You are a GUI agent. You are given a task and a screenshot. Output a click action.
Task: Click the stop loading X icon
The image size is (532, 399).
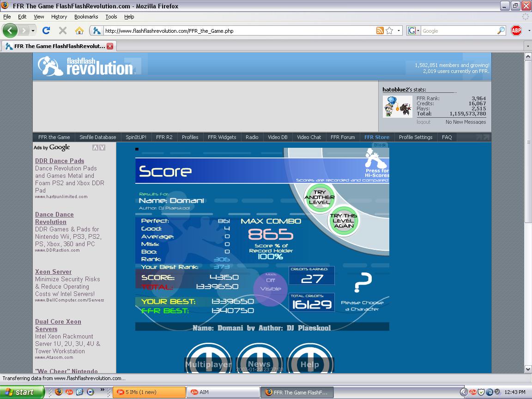(x=62, y=30)
